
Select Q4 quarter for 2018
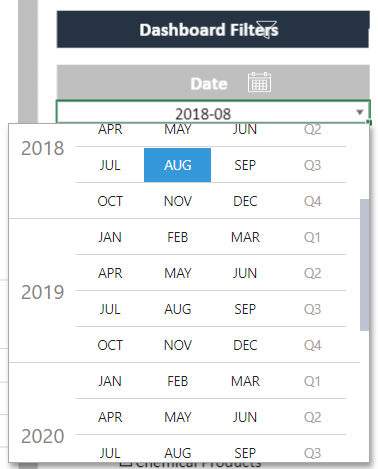pyautogui.click(x=312, y=201)
